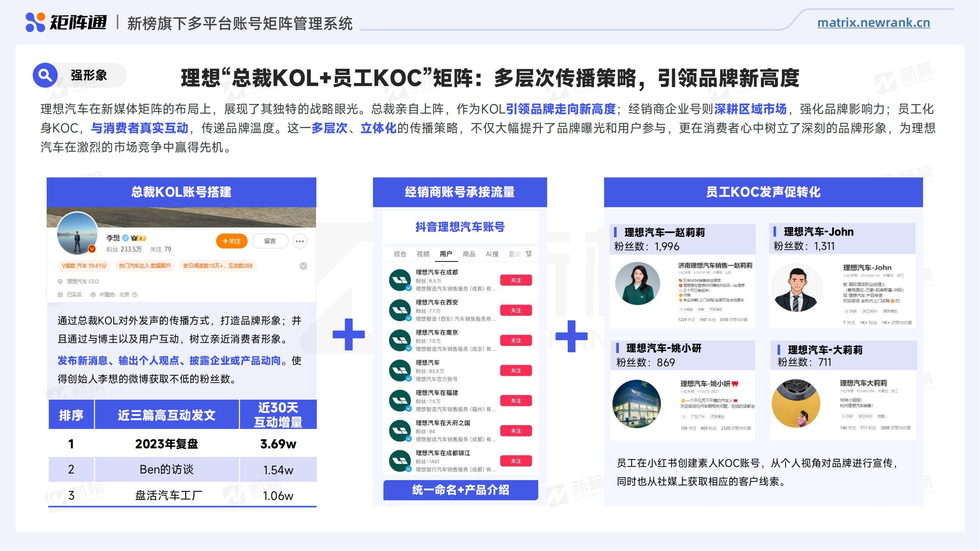Click the filter funnel icon in search tabs
This screenshot has width=980, height=551.
click(529, 254)
